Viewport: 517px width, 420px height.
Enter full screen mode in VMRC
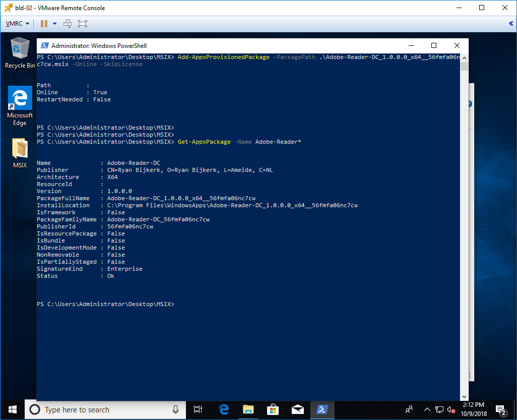(x=83, y=24)
